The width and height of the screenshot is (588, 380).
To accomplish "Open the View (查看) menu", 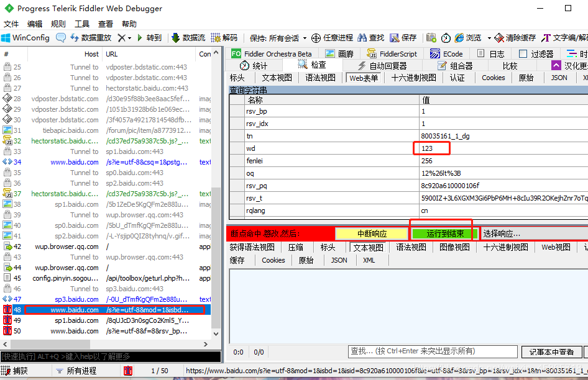I will [x=106, y=24].
